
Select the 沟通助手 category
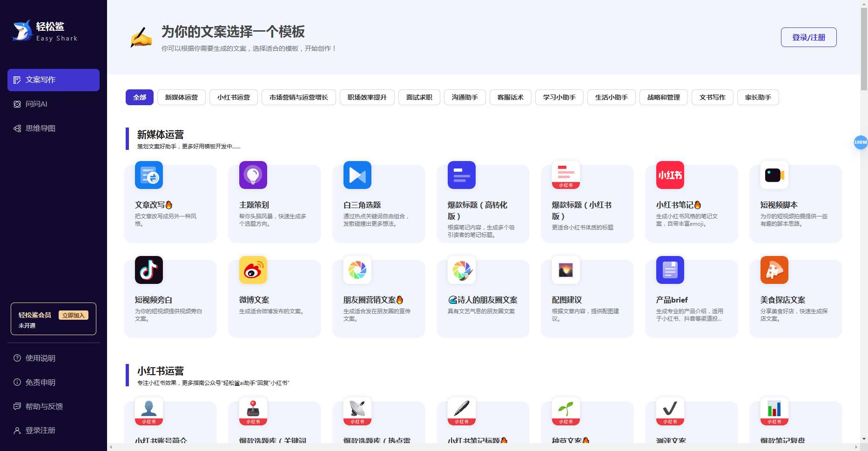(465, 97)
